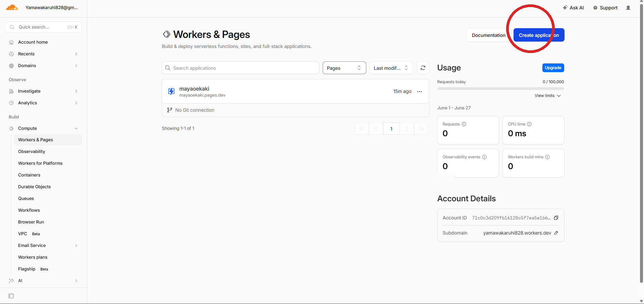Viewport: 644px width, 304px height.
Task: Click the No Git connection text
Action: 195,110
